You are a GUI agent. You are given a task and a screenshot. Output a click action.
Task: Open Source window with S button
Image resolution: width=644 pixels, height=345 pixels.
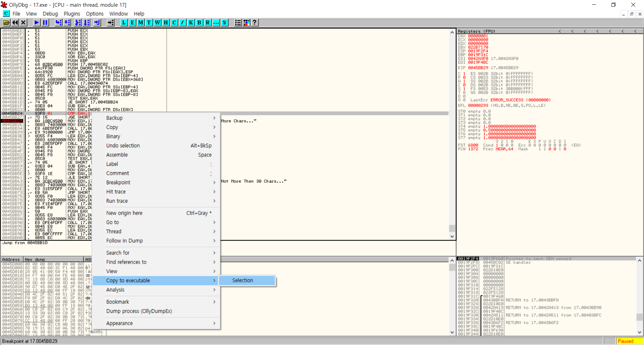pyautogui.click(x=225, y=22)
